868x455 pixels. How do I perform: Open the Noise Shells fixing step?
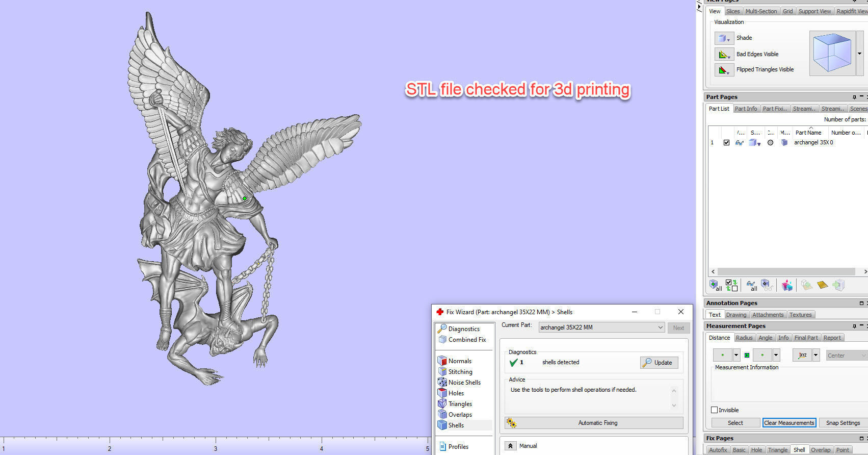459,383
